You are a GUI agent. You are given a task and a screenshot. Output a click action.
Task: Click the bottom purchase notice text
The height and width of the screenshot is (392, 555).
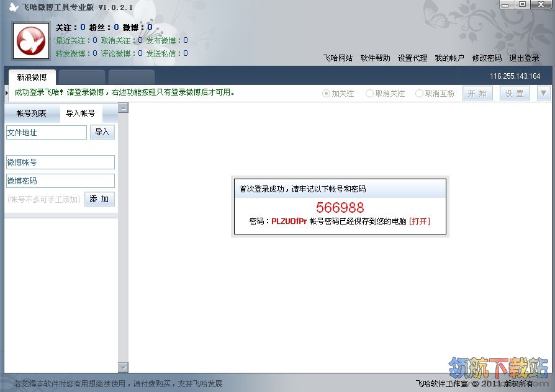point(118,383)
